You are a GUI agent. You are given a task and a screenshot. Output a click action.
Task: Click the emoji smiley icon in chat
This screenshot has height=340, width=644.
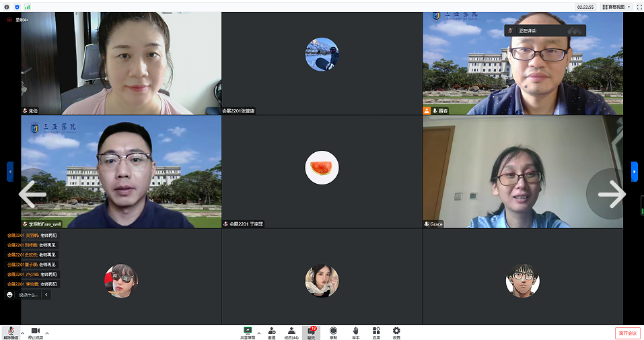(x=10, y=295)
